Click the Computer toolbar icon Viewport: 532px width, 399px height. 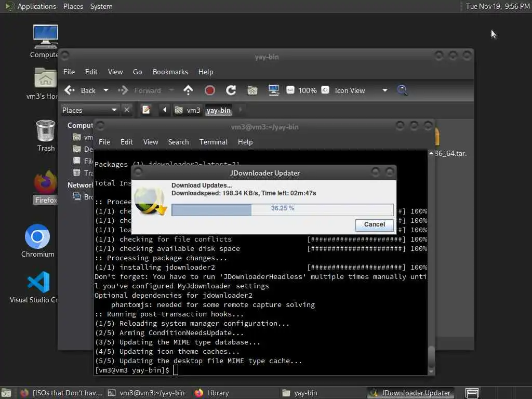click(273, 90)
